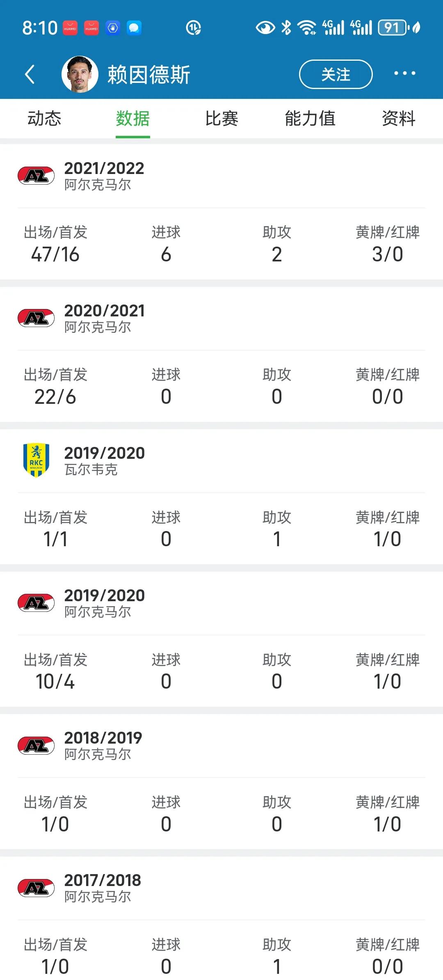Tap the RKC Waalwijk club crest
This screenshot has width=443, height=980.
coord(36,460)
